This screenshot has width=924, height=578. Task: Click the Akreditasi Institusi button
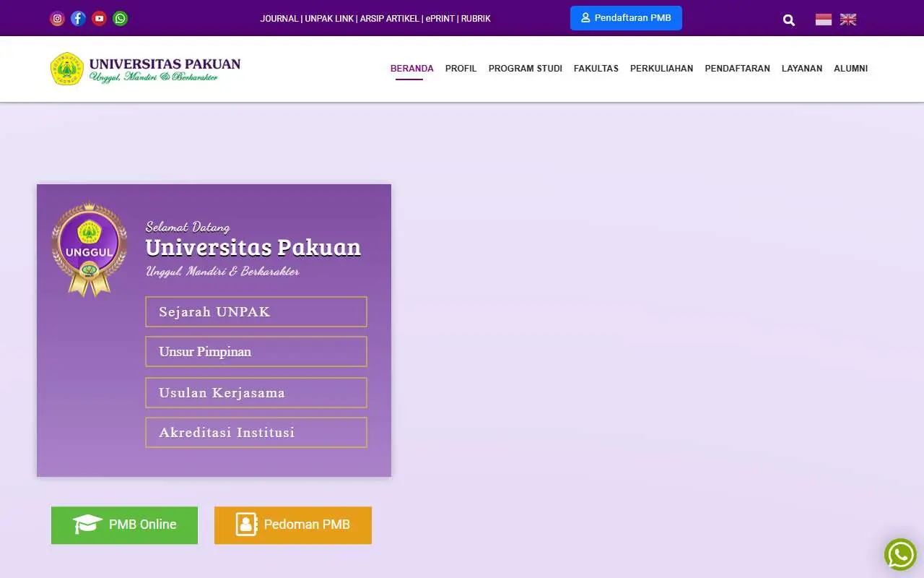[256, 433]
